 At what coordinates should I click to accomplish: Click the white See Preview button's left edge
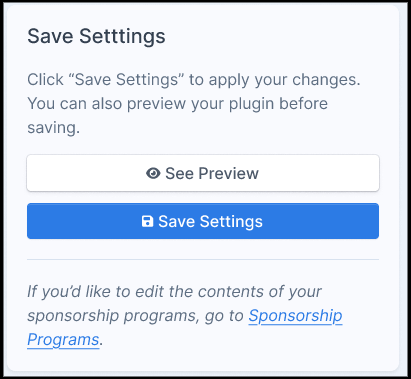33,173
